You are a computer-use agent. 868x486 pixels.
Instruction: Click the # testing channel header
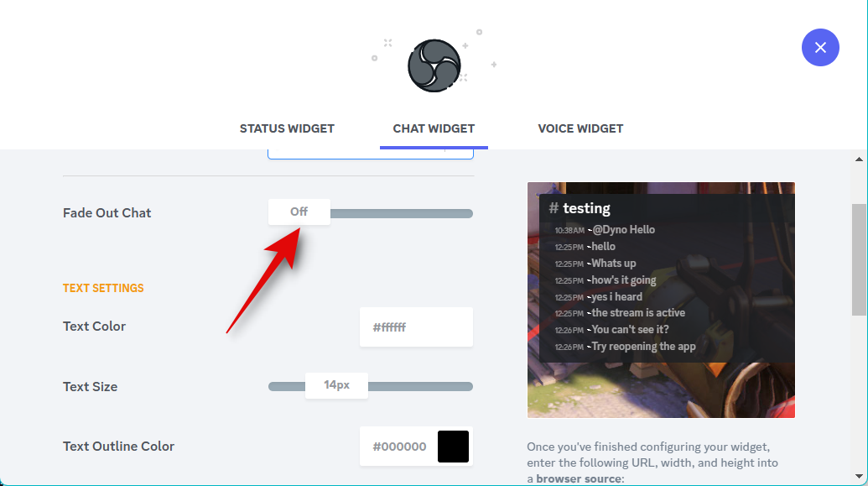[x=580, y=208]
